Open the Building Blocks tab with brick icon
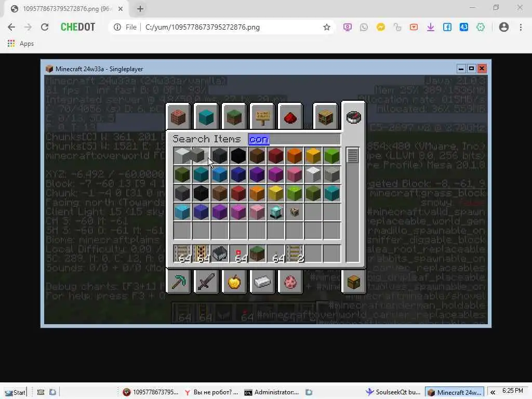 click(x=178, y=117)
